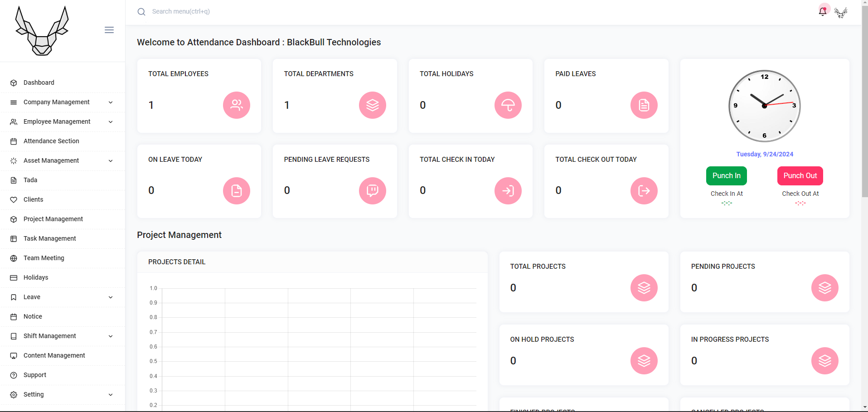Click the Pending Leave Requests chat icon
The height and width of the screenshot is (412, 868).
click(x=373, y=191)
